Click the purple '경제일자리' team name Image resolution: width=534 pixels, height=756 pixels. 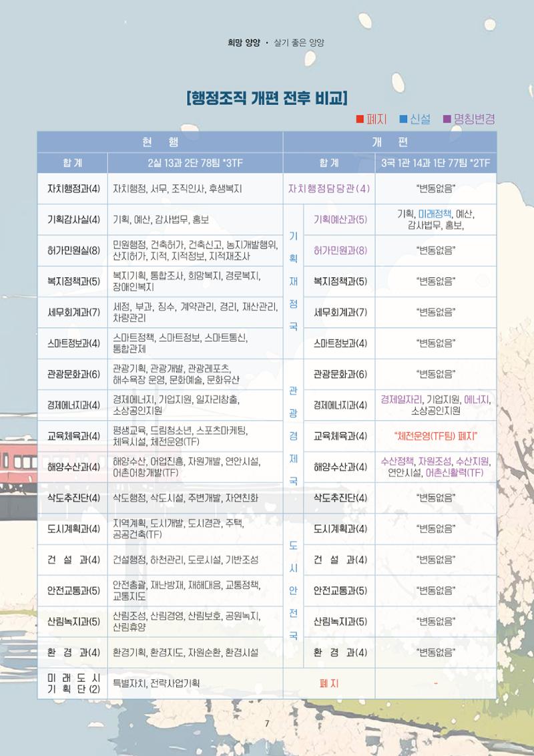click(401, 399)
